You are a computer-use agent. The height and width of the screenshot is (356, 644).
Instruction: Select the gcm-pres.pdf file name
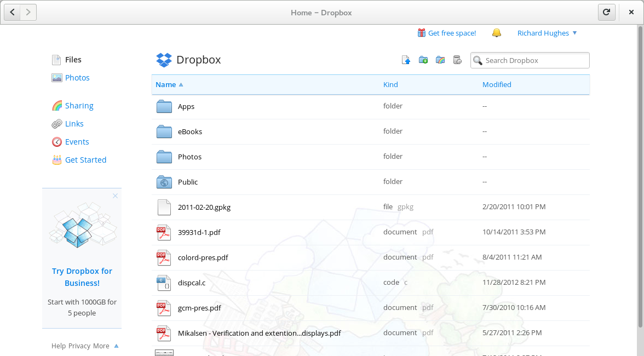199,308
